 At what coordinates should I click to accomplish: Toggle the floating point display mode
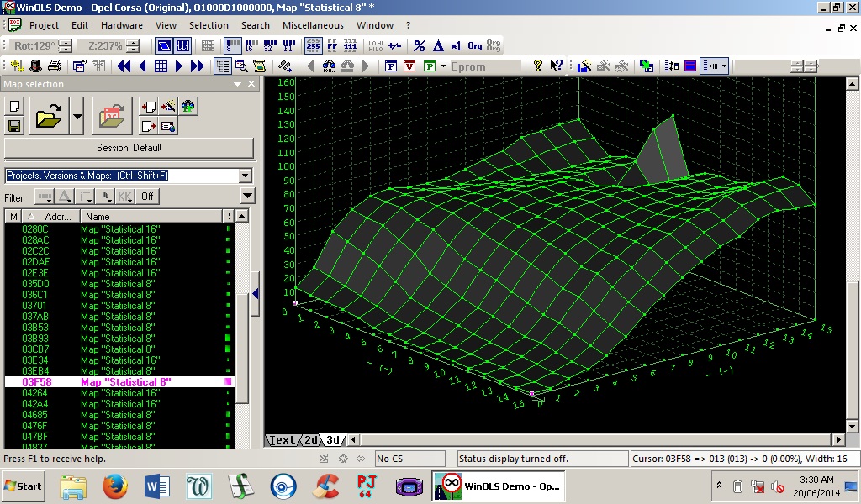click(289, 46)
